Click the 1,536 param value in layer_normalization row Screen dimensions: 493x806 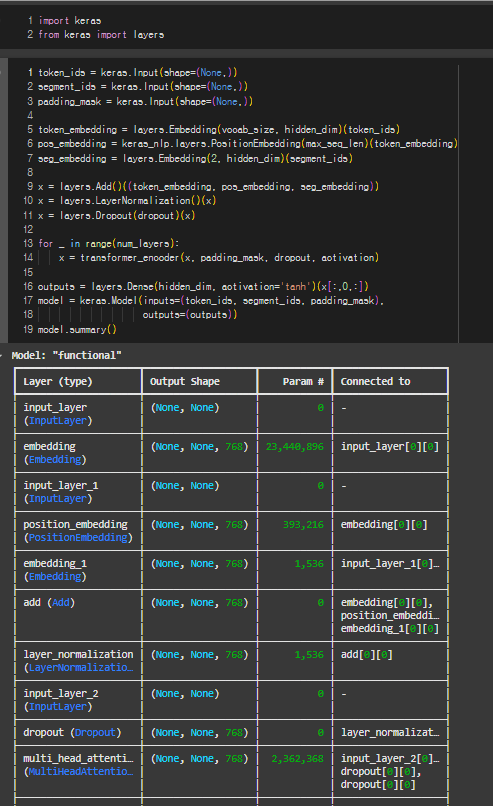tap(309, 655)
